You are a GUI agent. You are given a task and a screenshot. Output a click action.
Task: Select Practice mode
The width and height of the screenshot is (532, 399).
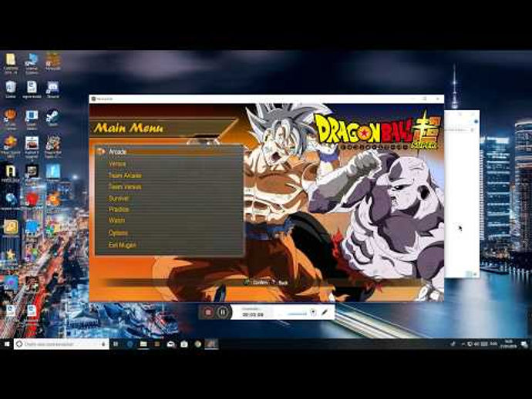click(119, 210)
